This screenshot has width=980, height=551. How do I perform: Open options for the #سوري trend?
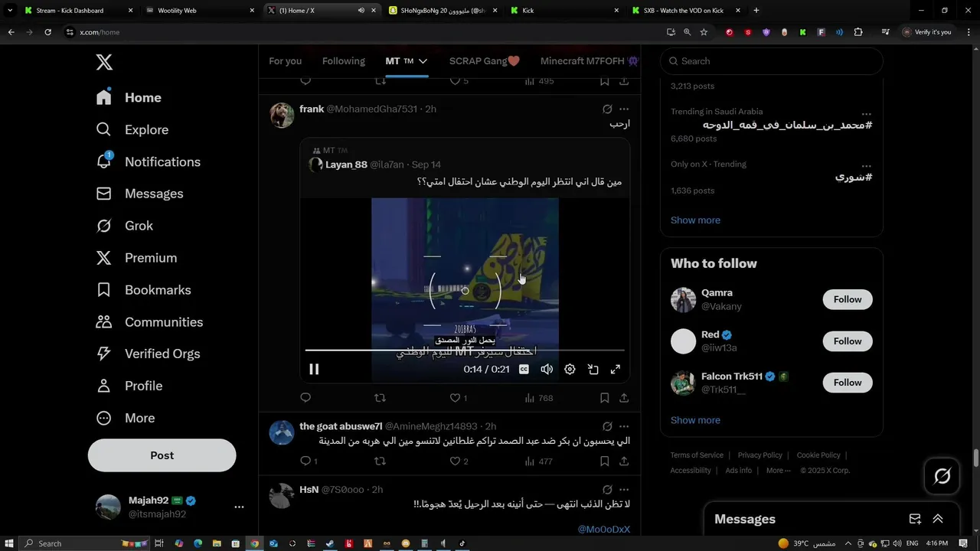pos(866,165)
